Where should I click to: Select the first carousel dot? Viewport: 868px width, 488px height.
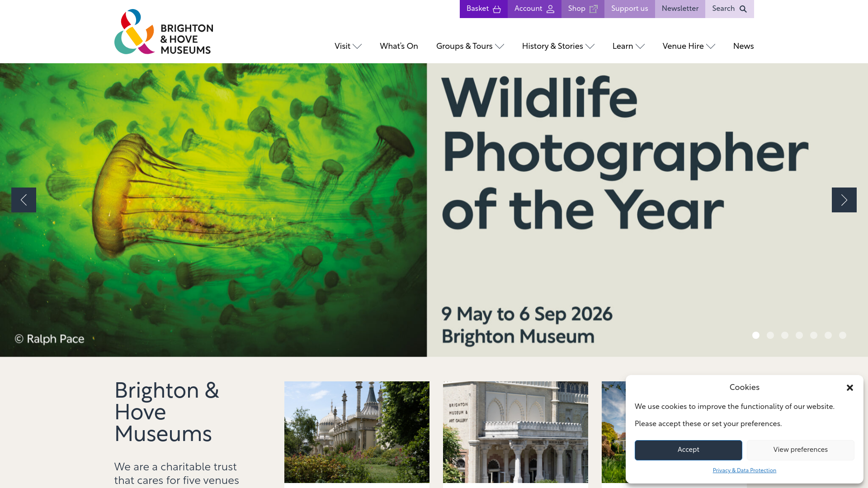[756, 335]
